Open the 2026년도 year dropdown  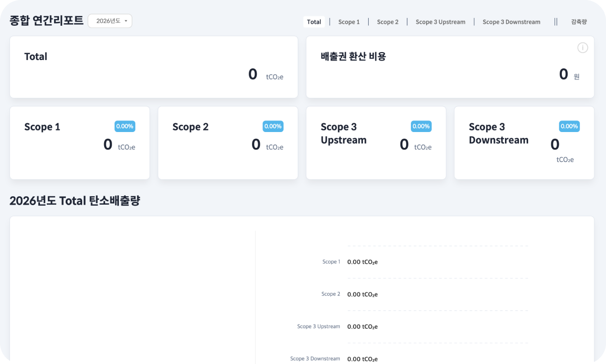coord(110,21)
